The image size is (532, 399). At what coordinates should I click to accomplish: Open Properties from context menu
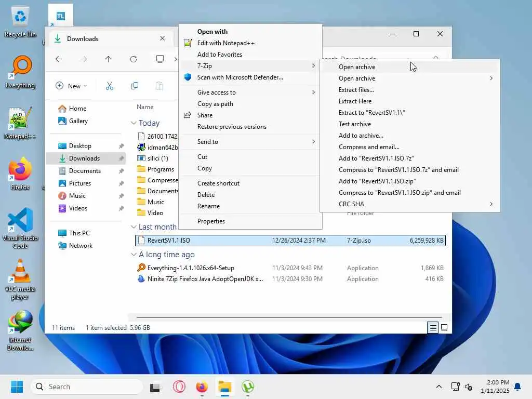(x=250, y=221)
